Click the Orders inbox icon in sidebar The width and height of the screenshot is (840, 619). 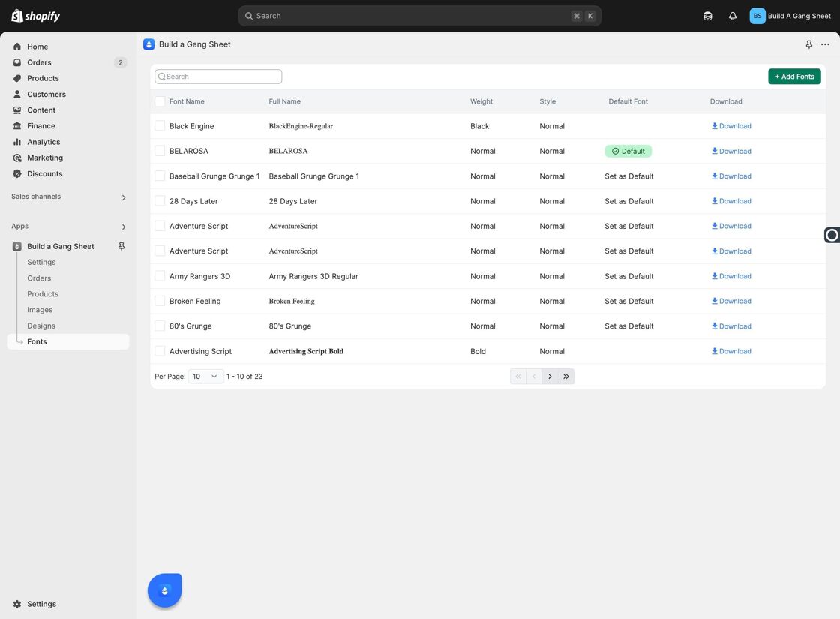(x=17, y=62)
